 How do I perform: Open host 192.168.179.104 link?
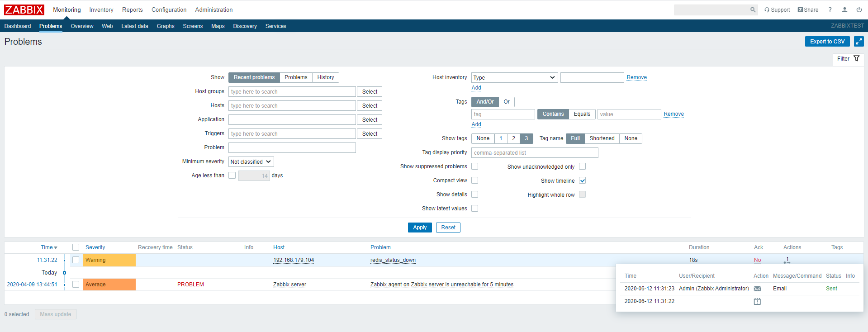294,260
